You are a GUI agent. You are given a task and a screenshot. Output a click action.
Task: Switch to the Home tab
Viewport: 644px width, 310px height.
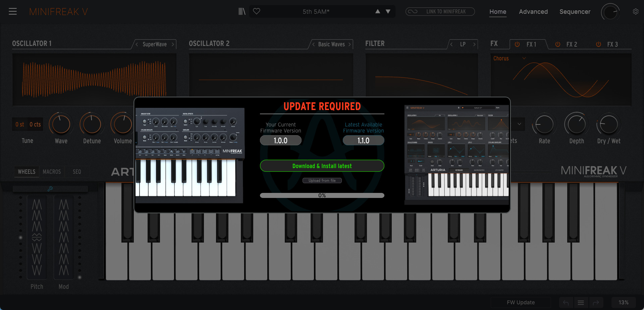(498, 12)
